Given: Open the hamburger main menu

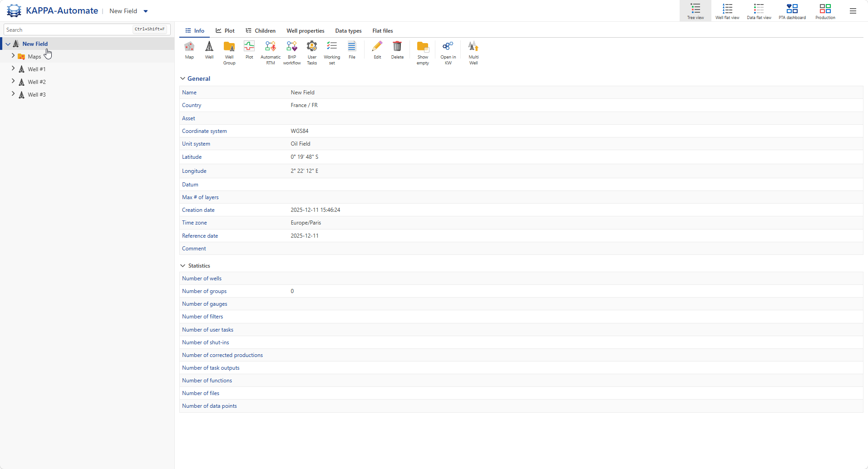Looking at the screenshot, I should pos(853,11).
